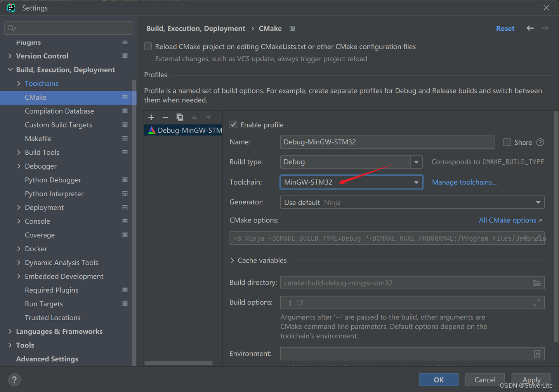
Task: Click project icon on Coverage row
Action: [125, 235]
